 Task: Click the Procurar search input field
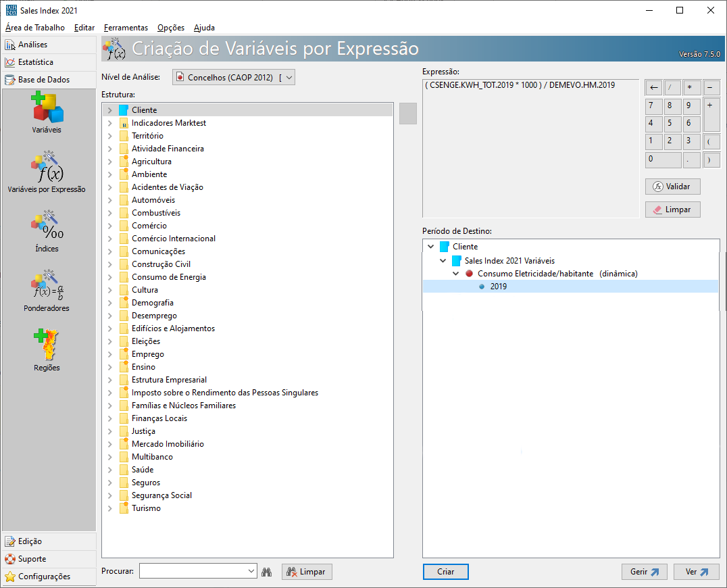click(x=193, y=572)
